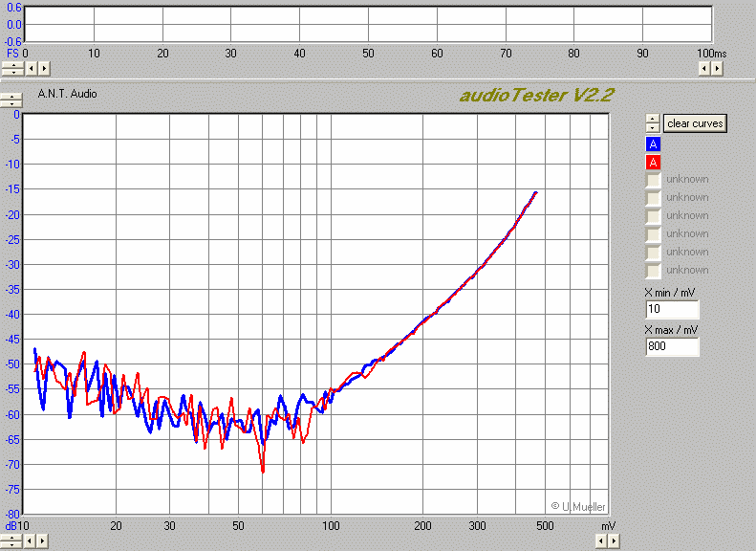Click left arrow under the mV label

click(x=601, y=540)
